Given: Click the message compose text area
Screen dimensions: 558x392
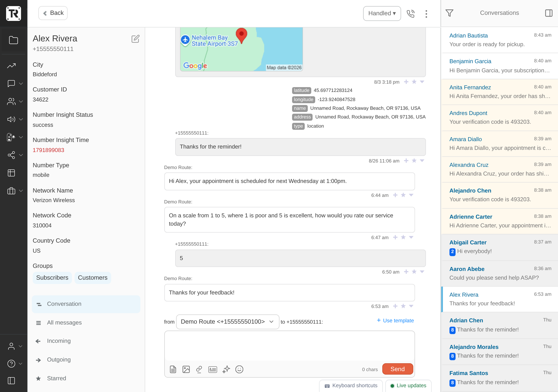Looking at the screenshot, I should tap(289, 346).
